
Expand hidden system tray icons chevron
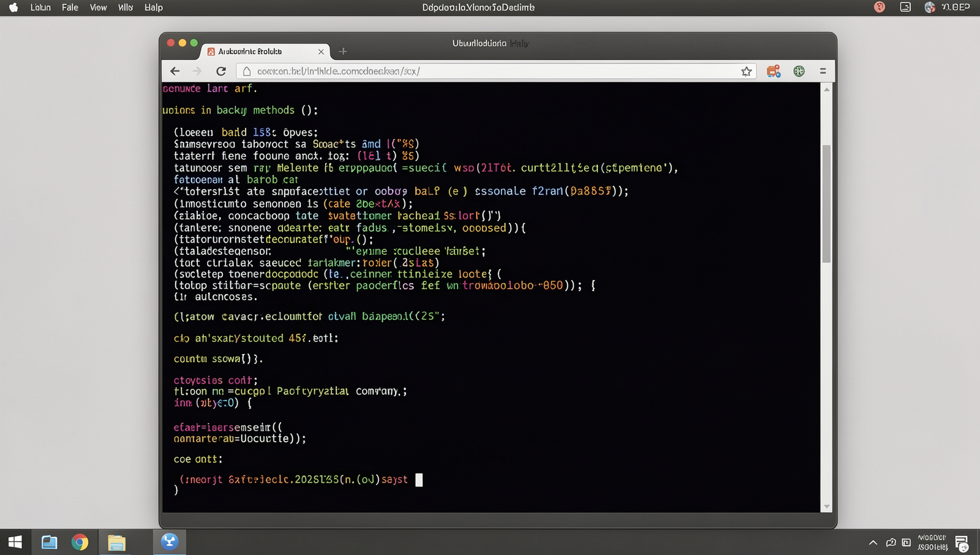(873, 542)
